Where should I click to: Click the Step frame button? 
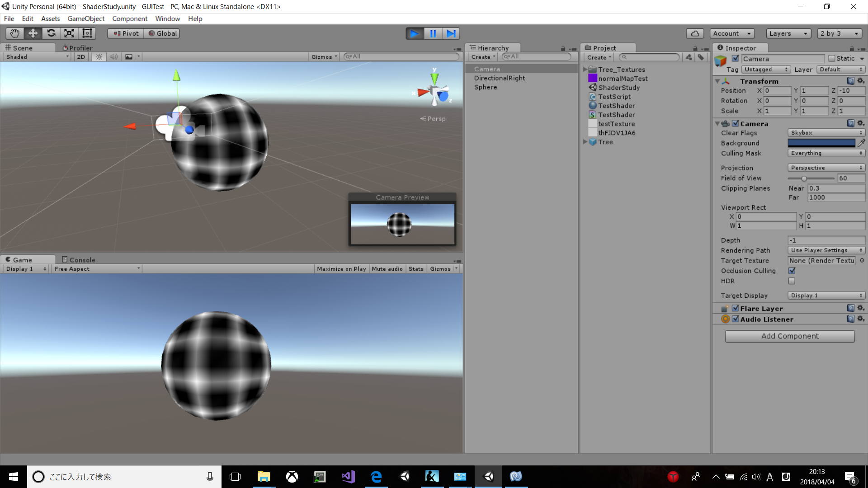tap(451, 33)
